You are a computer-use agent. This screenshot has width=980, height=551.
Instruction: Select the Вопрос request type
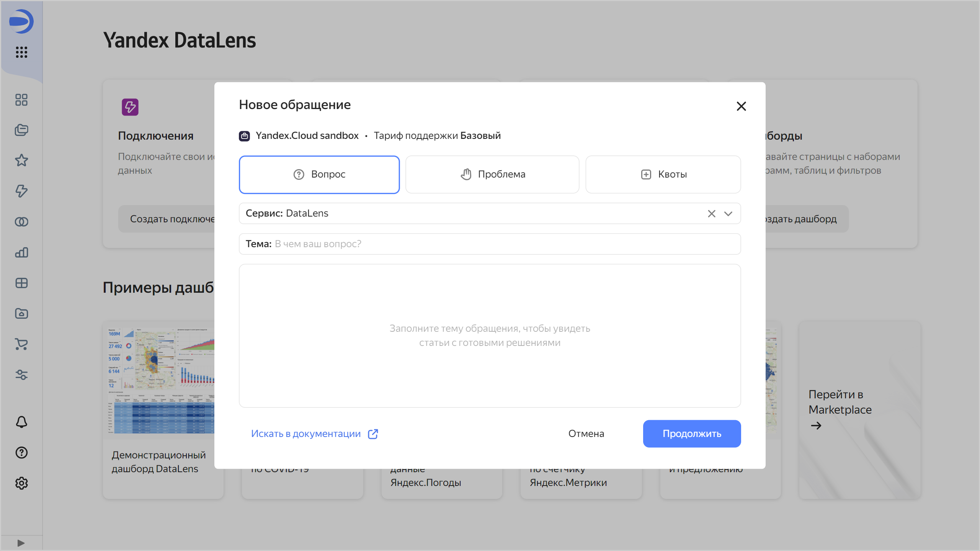pos(319,174)
